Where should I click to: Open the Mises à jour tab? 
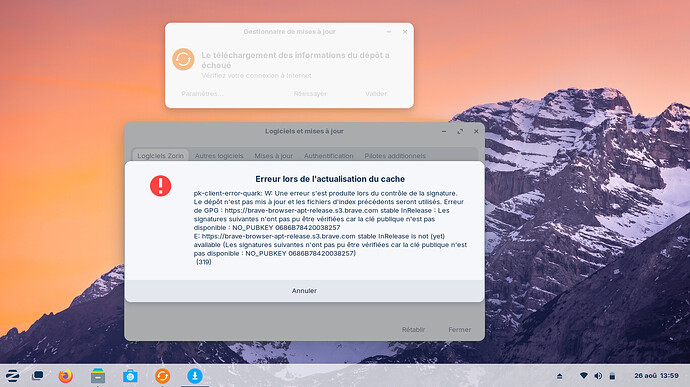(273, 156)
